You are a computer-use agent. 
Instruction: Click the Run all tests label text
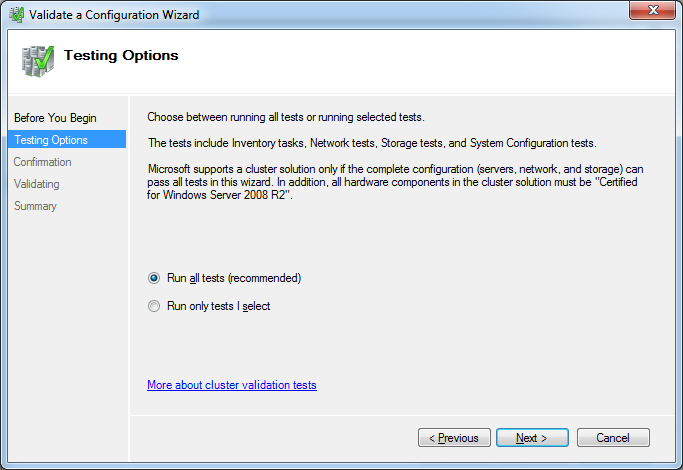[234, 278]
